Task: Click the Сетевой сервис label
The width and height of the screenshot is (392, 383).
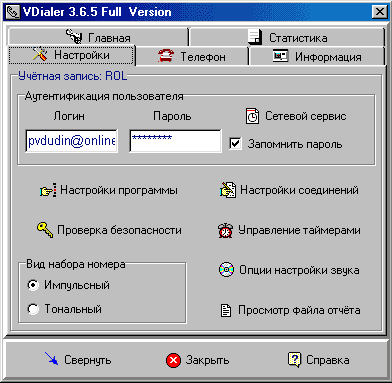Action: pyautogui.click(x=306, y=116)
